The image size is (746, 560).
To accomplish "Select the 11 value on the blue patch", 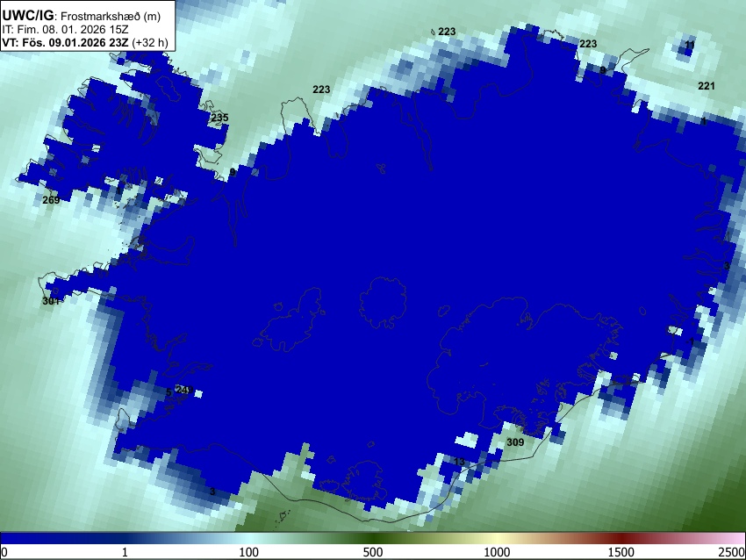I will pyautogui.click(x=690, y=45).
